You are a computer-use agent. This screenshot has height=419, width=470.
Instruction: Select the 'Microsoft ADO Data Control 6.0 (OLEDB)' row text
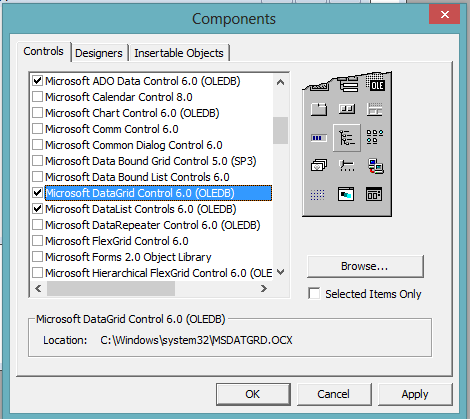[143, 81]
